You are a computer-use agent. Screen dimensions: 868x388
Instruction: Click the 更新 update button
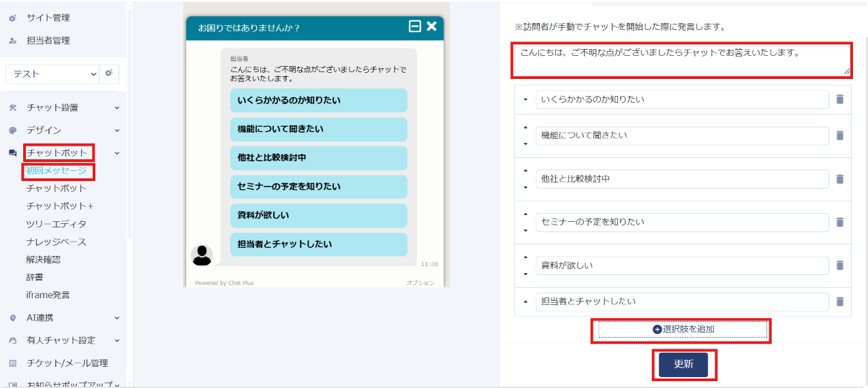point(683,365)
